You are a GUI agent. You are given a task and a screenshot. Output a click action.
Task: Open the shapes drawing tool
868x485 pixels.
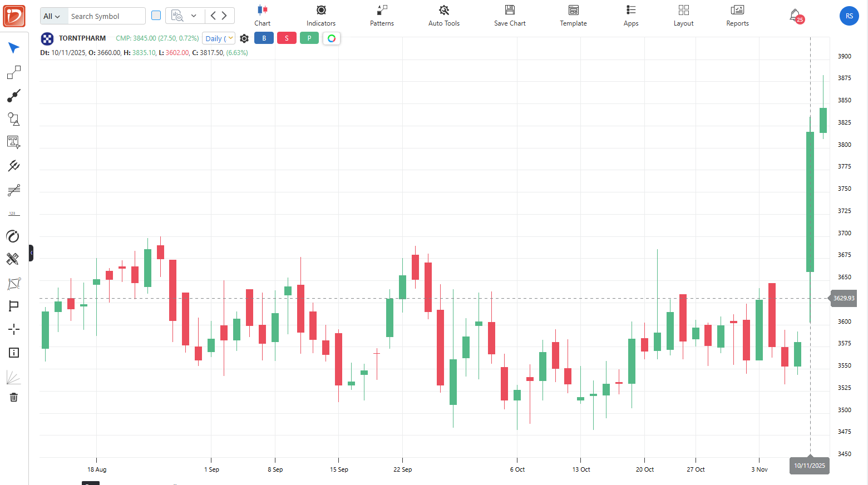point(14,119)
